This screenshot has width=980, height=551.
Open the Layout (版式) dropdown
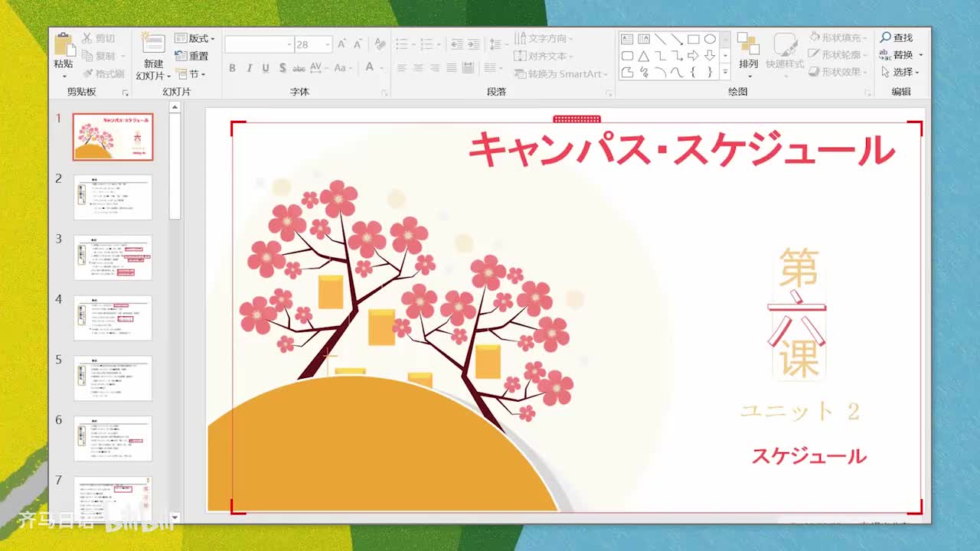click(x=195, y=38)
